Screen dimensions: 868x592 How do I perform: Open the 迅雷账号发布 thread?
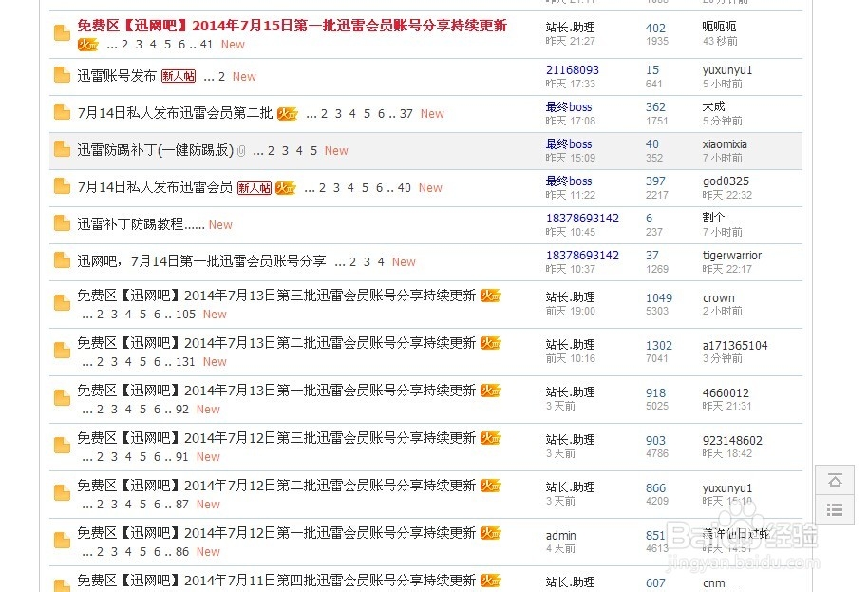117,76
